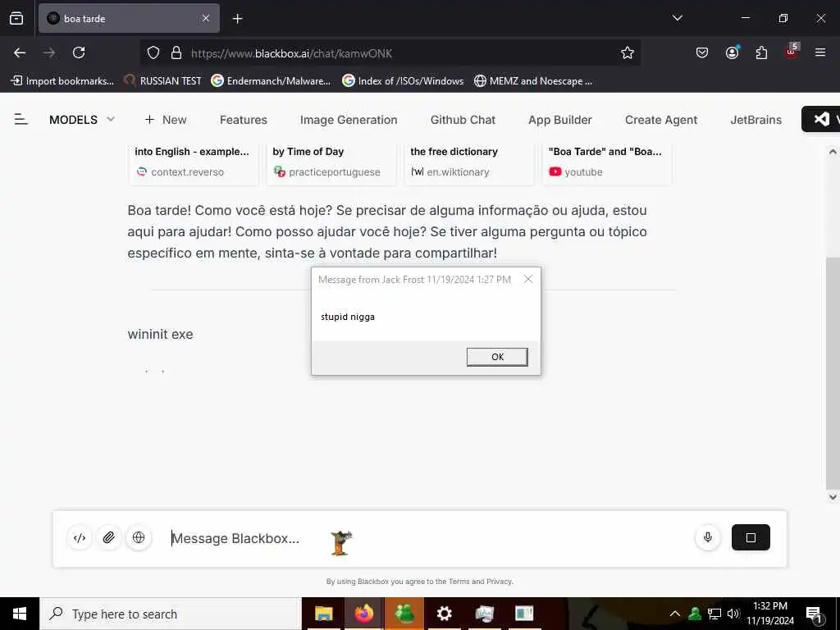The height and width of the screenshot is (630, 840).
Task: Click the page scroll down arrow
Action: tap(833, 496)
